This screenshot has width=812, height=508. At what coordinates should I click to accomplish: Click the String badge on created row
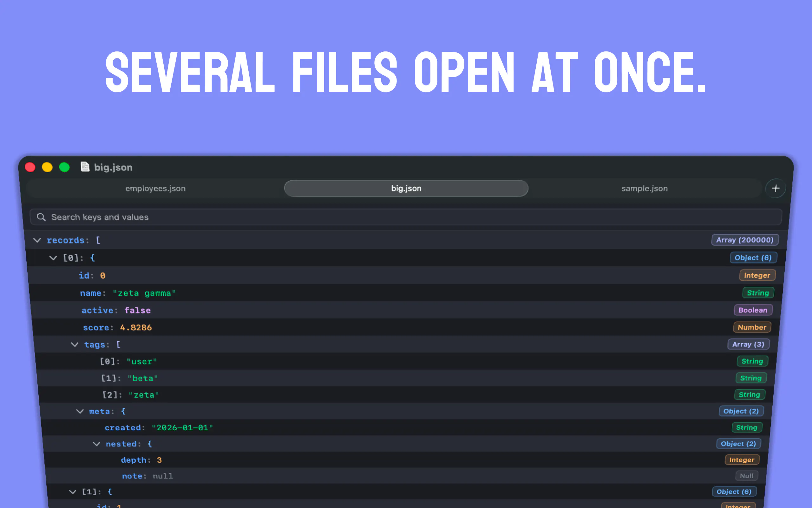[x=747, y=428]
